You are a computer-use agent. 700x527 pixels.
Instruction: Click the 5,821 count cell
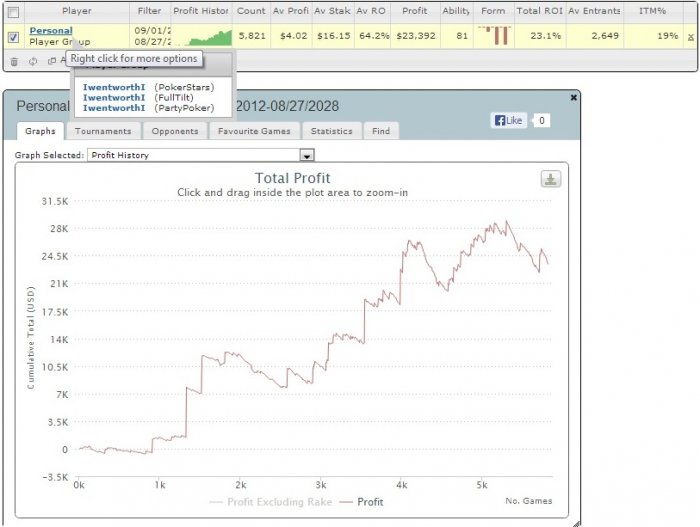coord(252,36)
